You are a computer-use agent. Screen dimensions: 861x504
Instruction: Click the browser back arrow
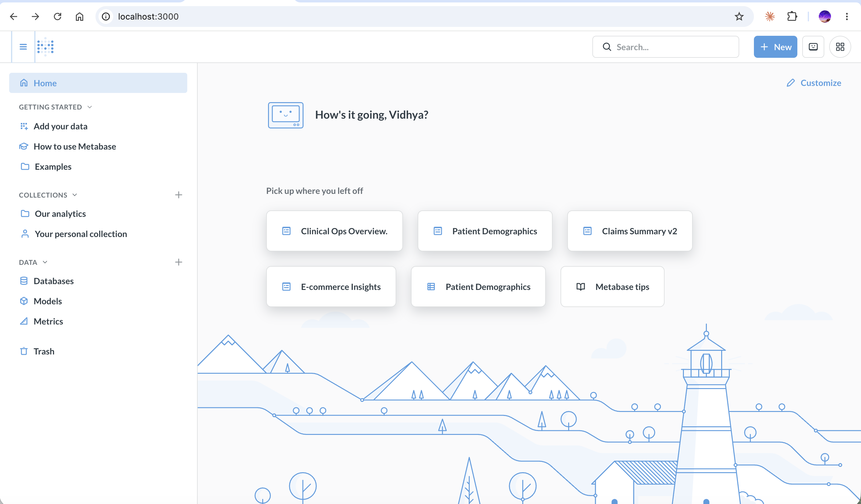point(14,17)
